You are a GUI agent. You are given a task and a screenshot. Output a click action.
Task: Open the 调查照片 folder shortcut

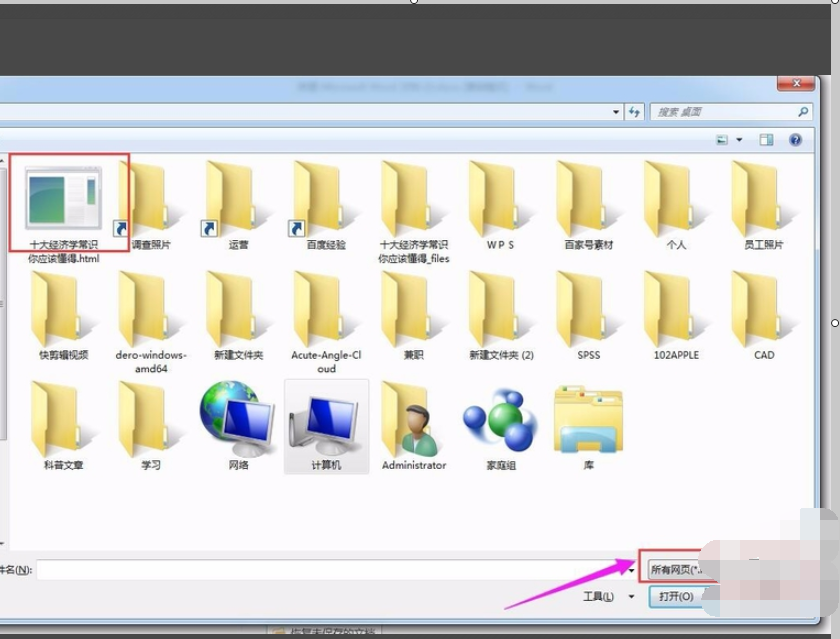[x=151, y=206]
